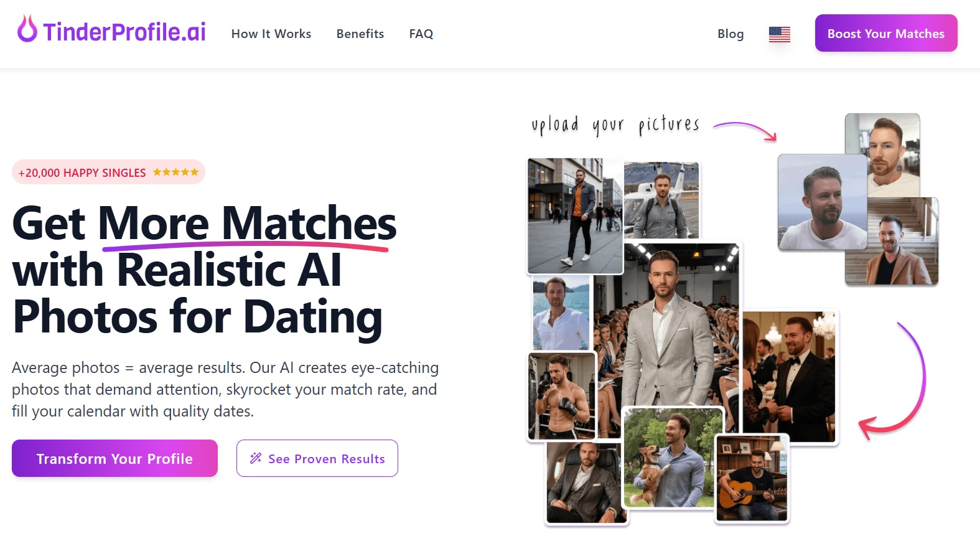Click the +20,000 Happy Singles badge
Screen dimensions: 980x551
108,172
